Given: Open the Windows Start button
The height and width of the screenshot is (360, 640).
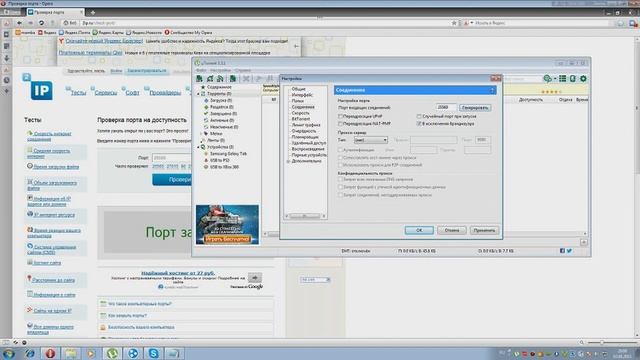Looking at the screenshot, I should (8, 353).
